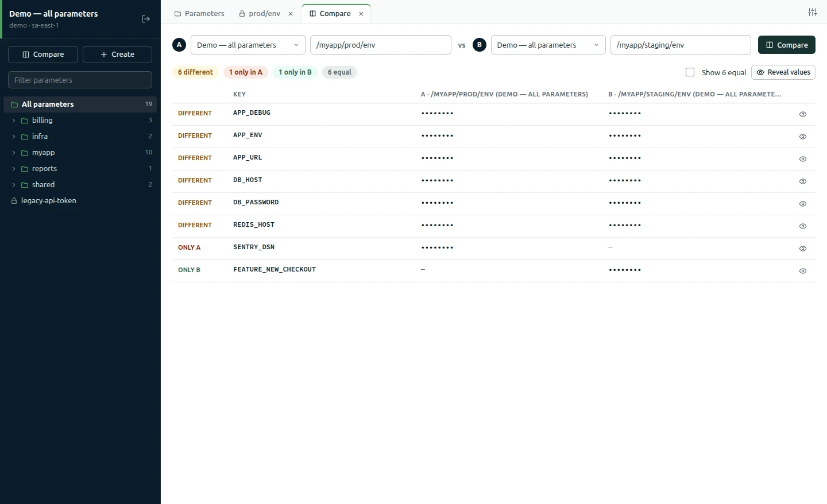
Task: Click ONLY B status label
Action: 189,270
